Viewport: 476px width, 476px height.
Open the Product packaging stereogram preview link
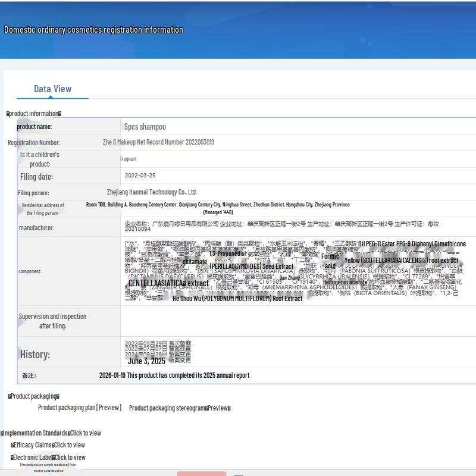(180, 408)
